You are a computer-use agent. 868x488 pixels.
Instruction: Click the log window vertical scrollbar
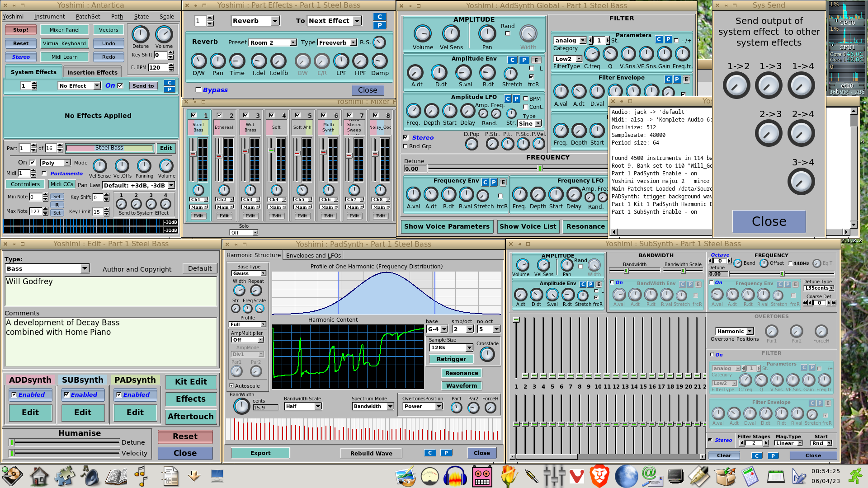click(854, 167)
